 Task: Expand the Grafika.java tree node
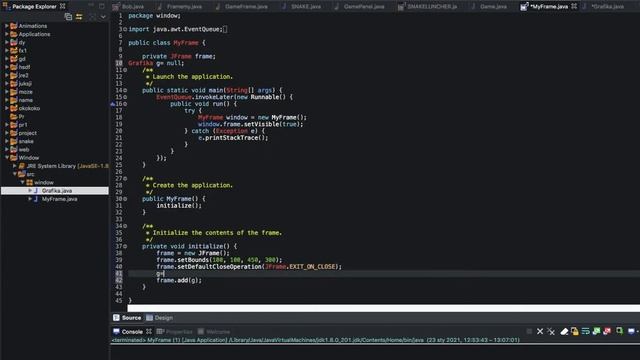(30, 191)
